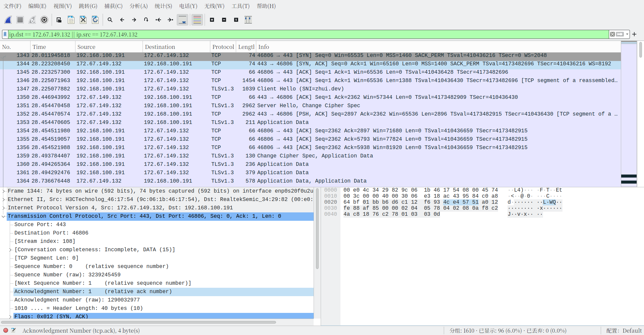Go to specific packet using curved arrow icon
Viewport: 644px width, 335px height.
pyautogui.click(x=146, y=20)
